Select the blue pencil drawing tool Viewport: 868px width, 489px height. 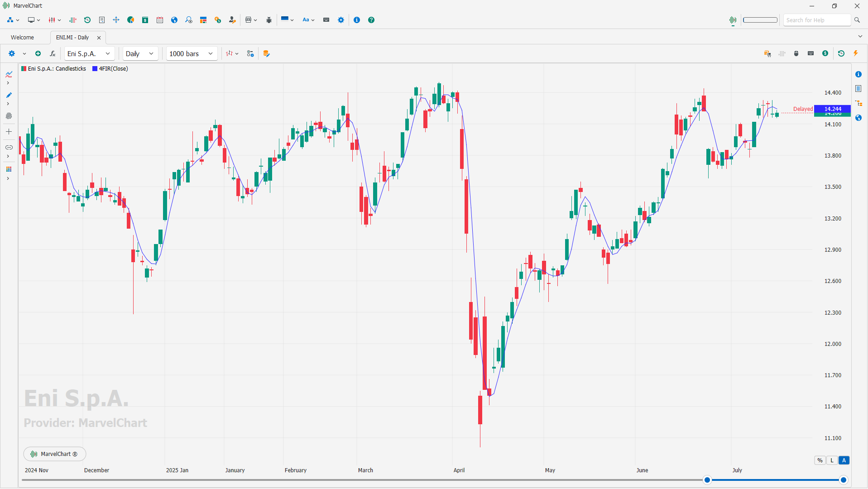(x=9, y=95)
